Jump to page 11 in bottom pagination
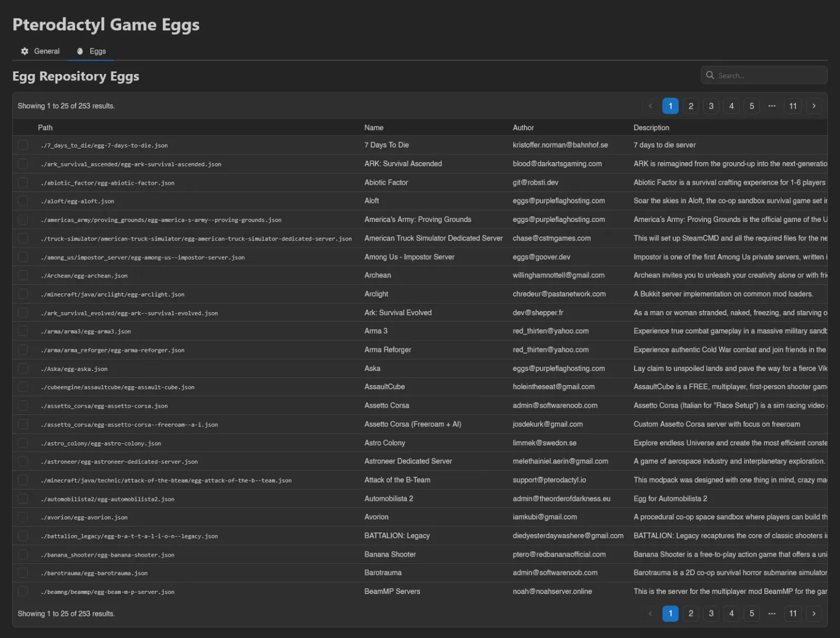The height and width of the screenshot is (638, 840). click(793, 613)
